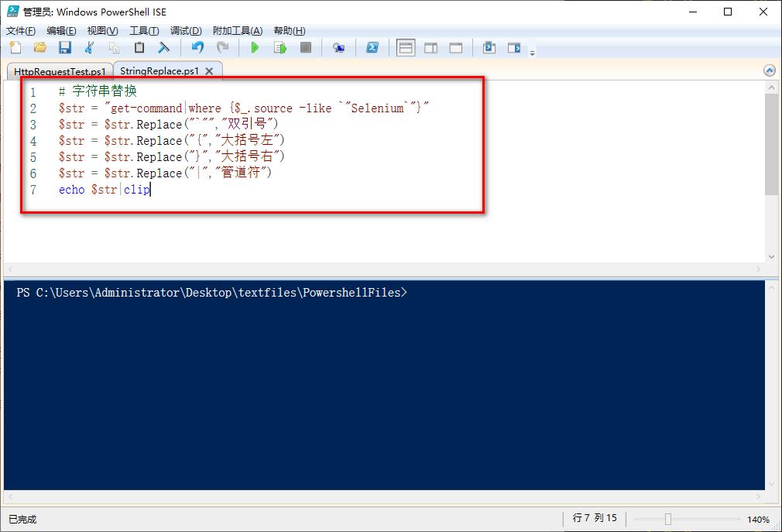Undo last edit with arrow icon
782x532 pixels.
197,48
